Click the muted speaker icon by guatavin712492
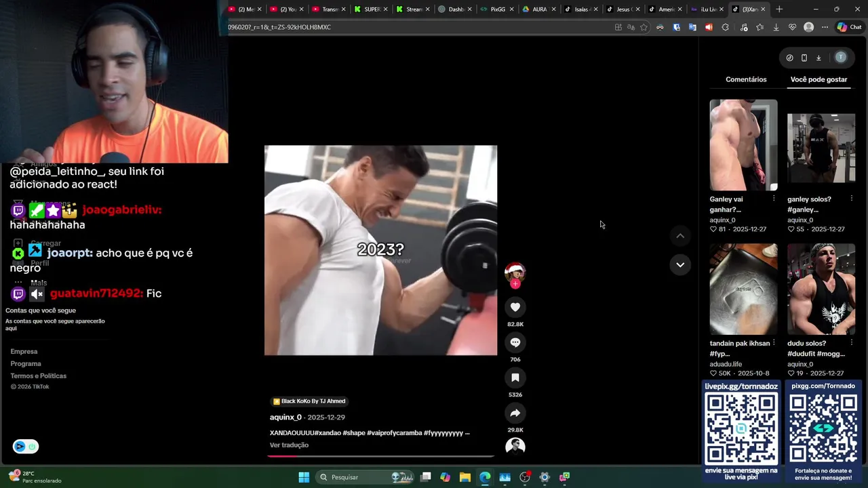This screenshot has width=868, height=488. coord(37,293)
